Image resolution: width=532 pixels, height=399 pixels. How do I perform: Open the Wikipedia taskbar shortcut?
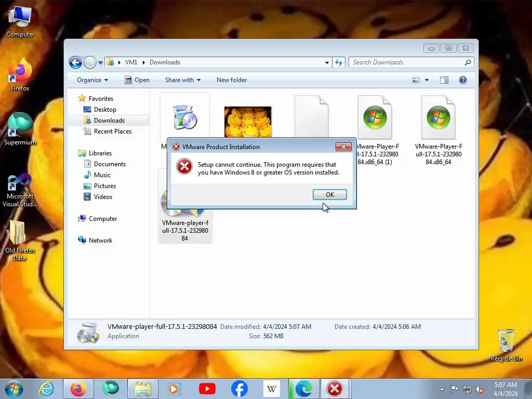coord(271,389)
